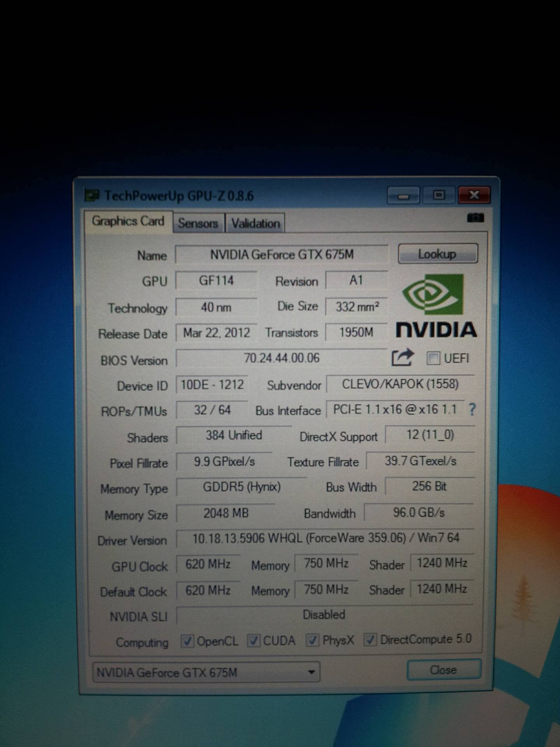Viewport: 560px width, 747px height.
Task: Click NVIDIA SLI field Disabled
Action: click(325, 615)
